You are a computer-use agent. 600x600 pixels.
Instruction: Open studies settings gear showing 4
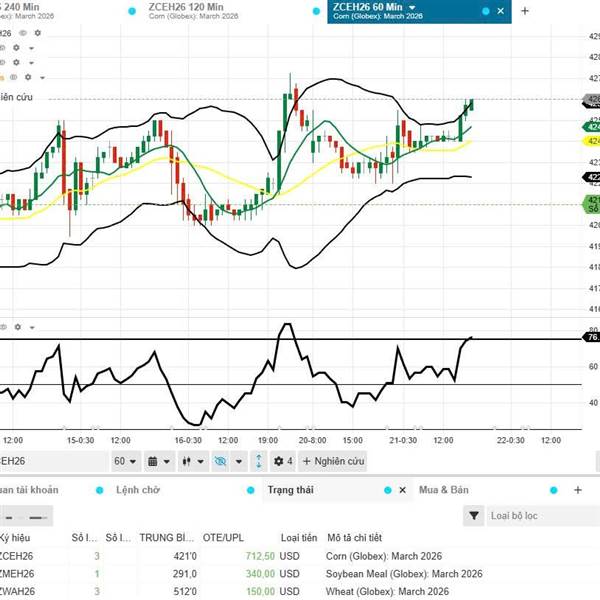[284, 461]
